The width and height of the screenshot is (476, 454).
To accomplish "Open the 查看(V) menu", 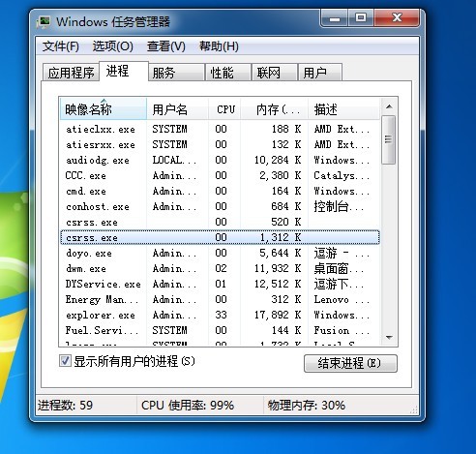I will tap(166, 46).
